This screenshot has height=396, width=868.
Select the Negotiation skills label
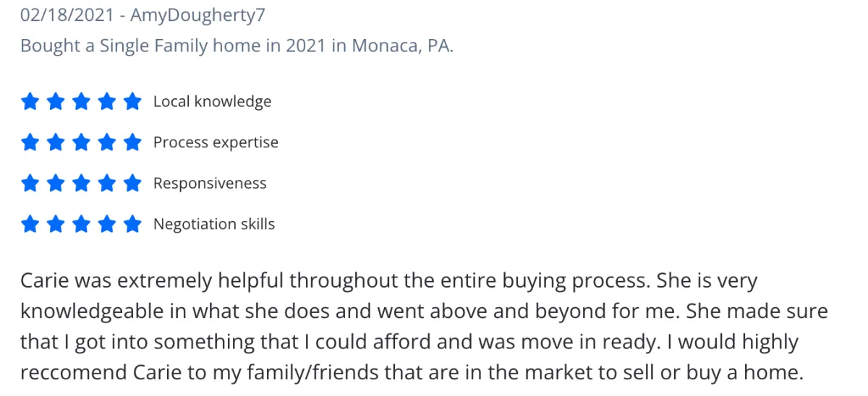point(214,224)
